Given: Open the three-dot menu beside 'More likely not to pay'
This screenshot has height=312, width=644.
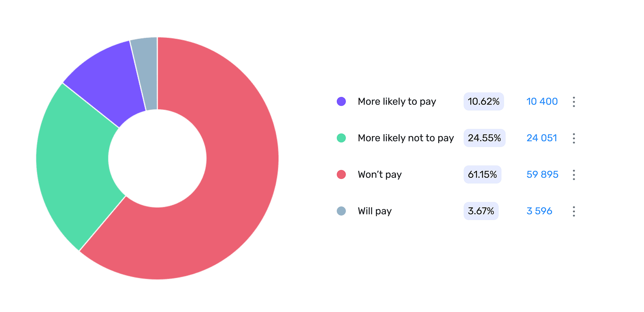Looking at the screenshot, I should pos(574,138).
